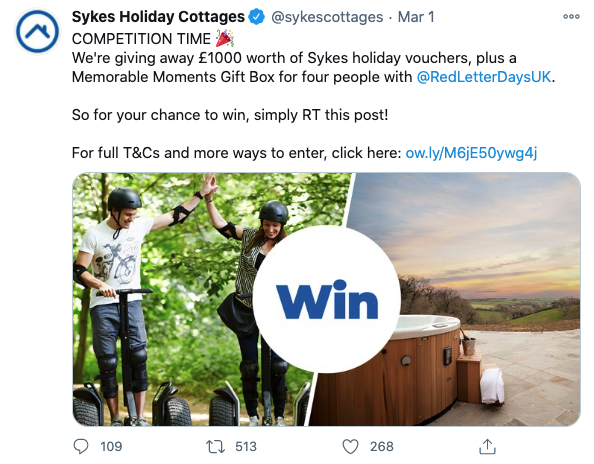Image resolution: width=594 pixels, height=464 pixels.
Task: Click the tweet text about RT this post
Action: (230, 115)
